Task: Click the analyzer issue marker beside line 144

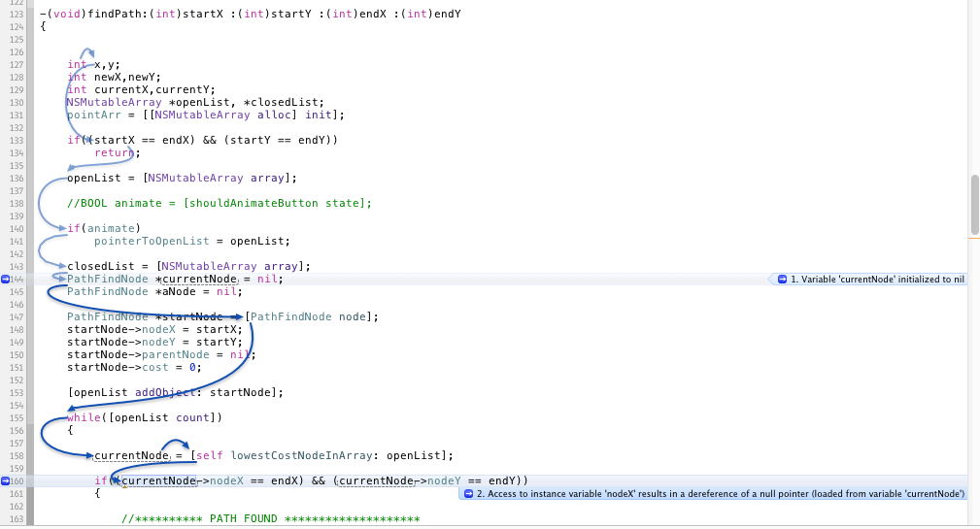Action: pyautogui.click(x=5, y=280)
